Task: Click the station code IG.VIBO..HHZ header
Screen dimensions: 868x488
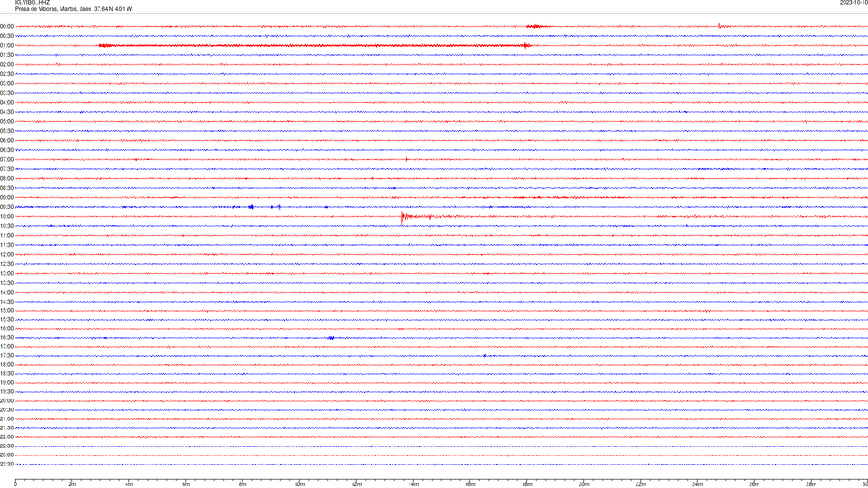Action: pyautogui.click(x=33, y=3)
